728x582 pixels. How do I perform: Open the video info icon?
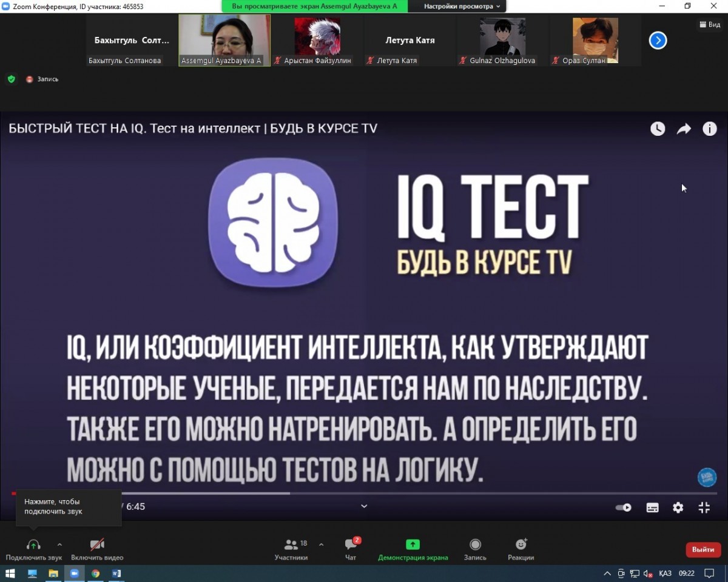coord(709,129)
